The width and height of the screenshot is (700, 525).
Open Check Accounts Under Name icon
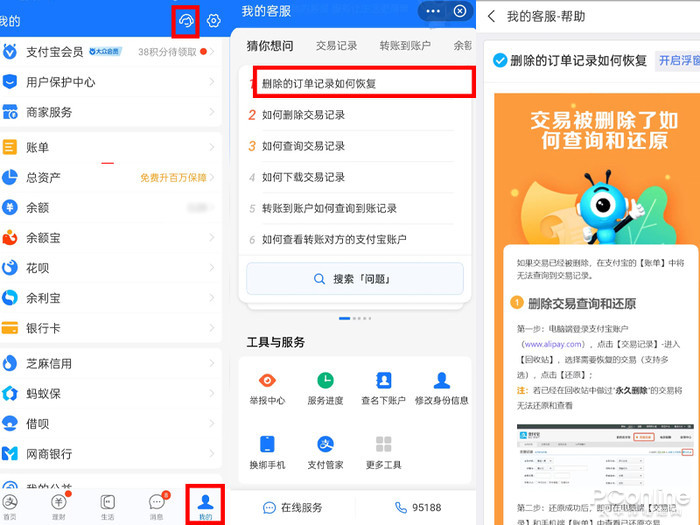pyautogui.click(x=383, y=381)
